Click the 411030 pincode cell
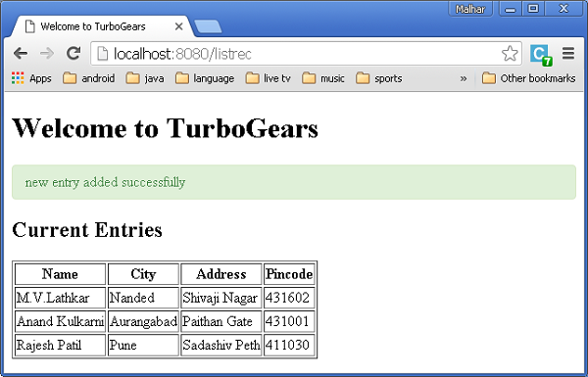The height and width of the screenshot is (377, 588). point(289,345)
